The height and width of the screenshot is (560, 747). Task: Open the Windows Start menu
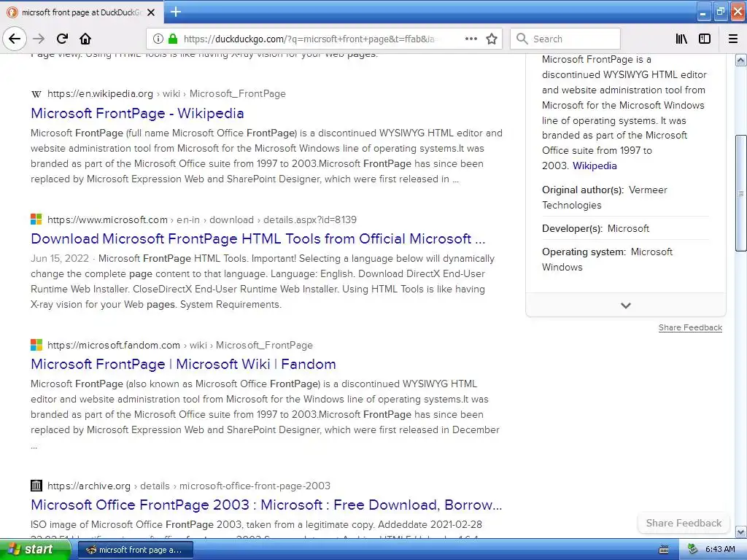point(35,549)
